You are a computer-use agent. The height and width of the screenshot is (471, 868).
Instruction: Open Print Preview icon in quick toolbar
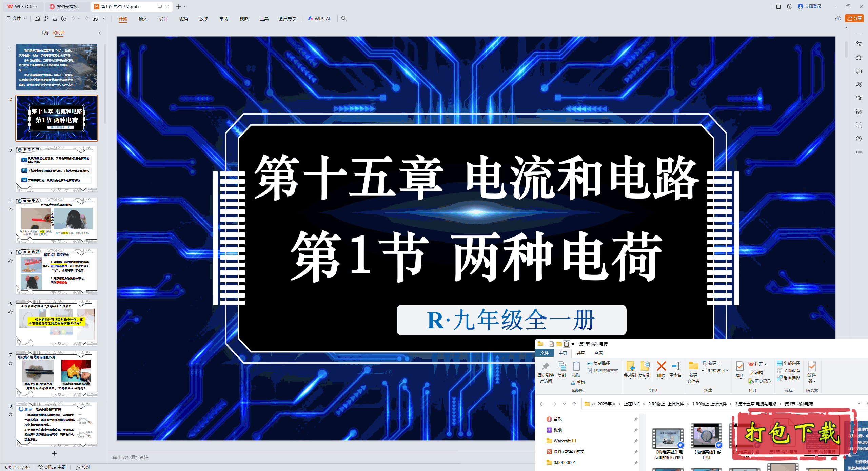coord(64,18)
